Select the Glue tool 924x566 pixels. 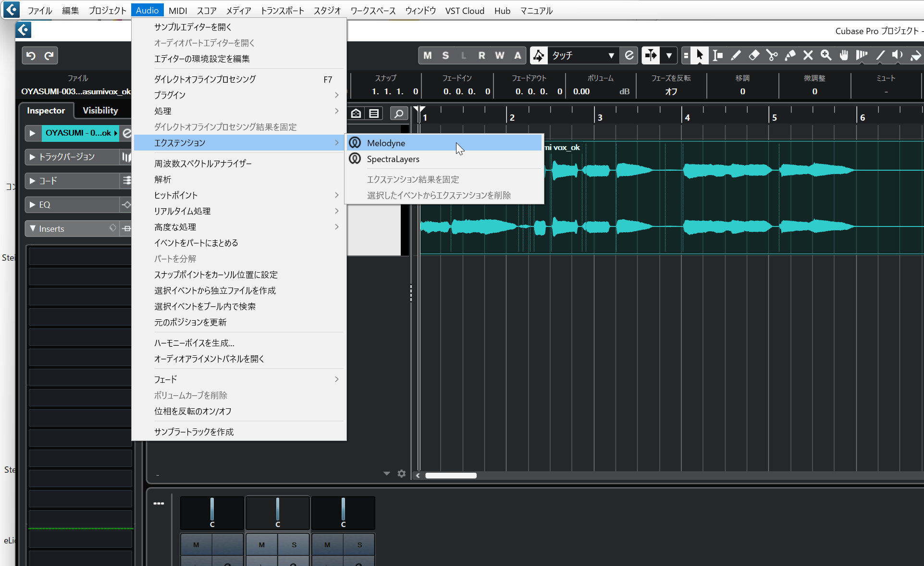pos(790,55)
